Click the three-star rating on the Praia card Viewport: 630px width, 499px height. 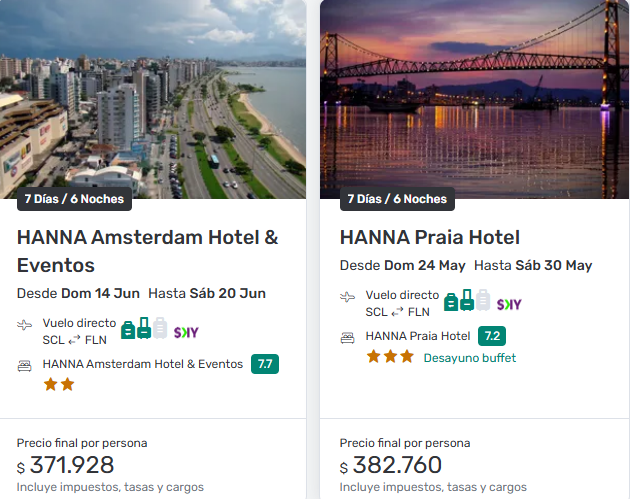[x=390, y=356]
